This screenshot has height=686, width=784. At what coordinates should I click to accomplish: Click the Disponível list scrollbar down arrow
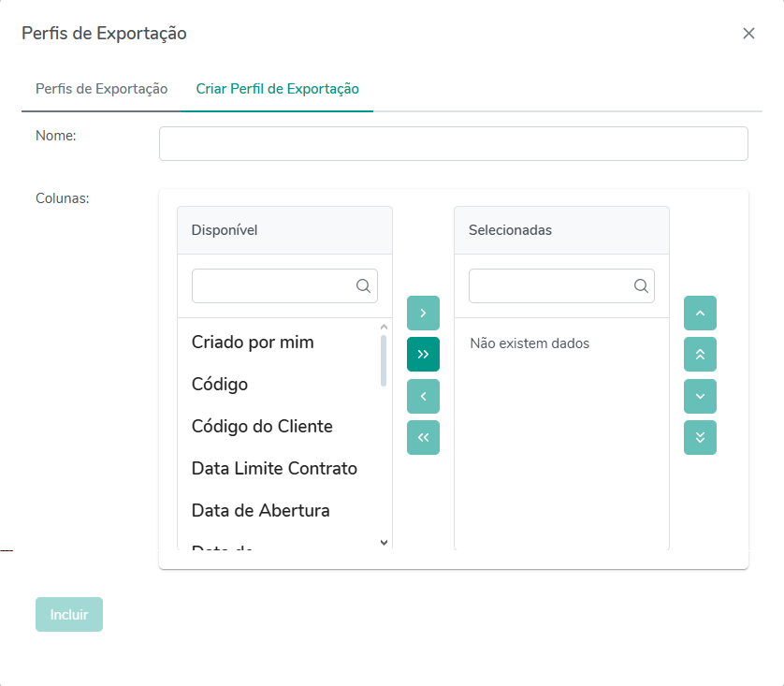(x=384, y=542)
